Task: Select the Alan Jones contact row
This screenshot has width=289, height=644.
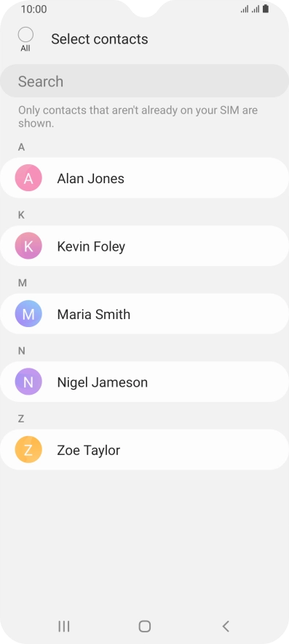Action: (145, 178)
